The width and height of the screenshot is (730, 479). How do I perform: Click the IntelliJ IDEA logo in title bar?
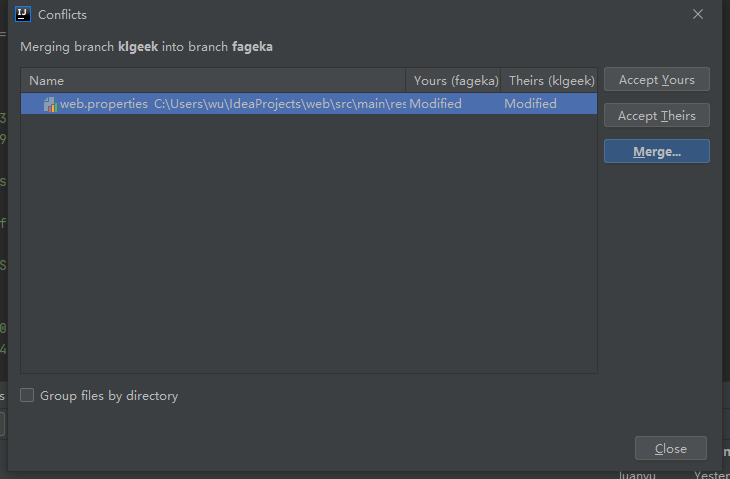click(x=23, y=14)
